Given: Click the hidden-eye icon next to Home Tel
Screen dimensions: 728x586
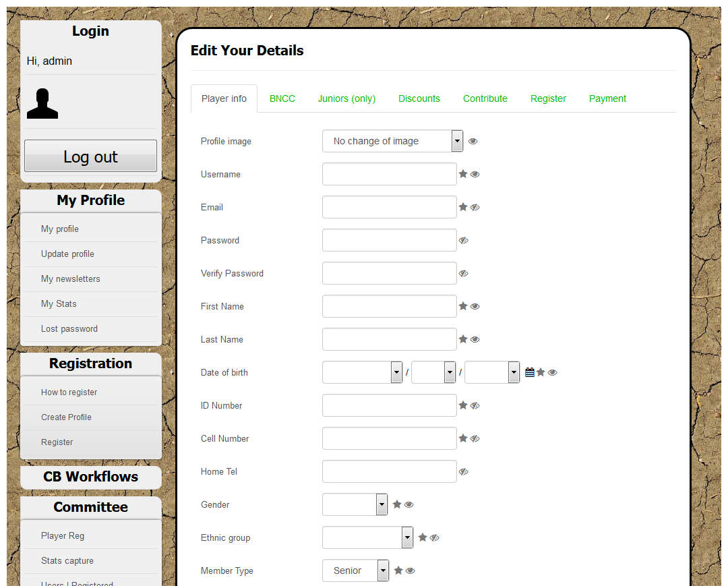Looking at the screenshot, I should [463, 471].
